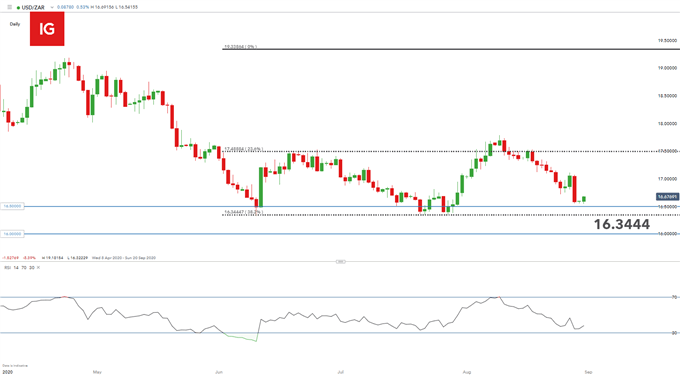Screen dimensions: 680x375
Task: Open RSI indicator settings label
Action: click(x=7, y=267)
